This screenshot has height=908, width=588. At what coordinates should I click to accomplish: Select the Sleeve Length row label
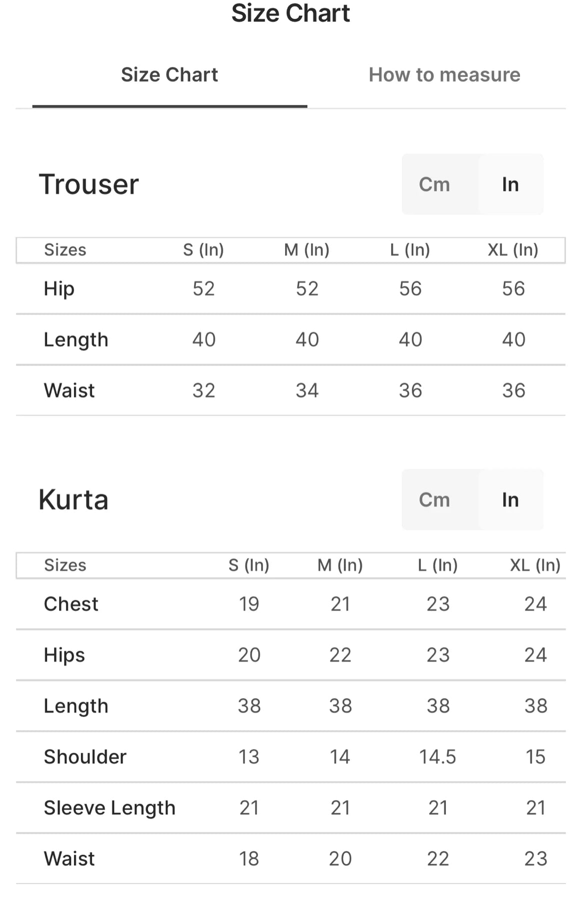click(110, 808)
